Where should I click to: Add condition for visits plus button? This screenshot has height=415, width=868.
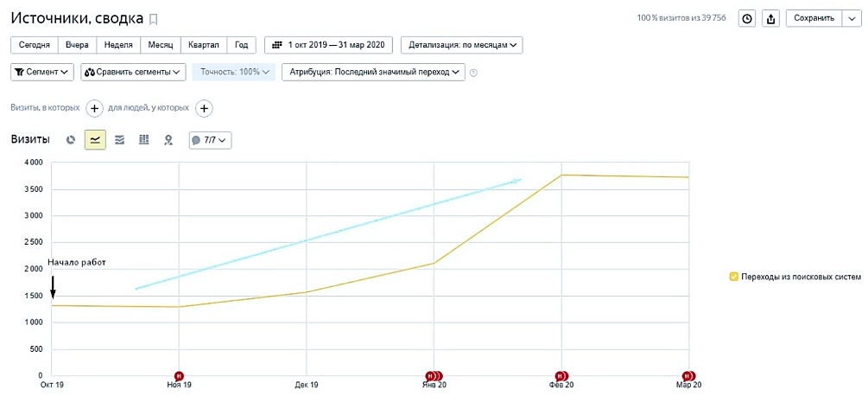(x=94, y=108)
